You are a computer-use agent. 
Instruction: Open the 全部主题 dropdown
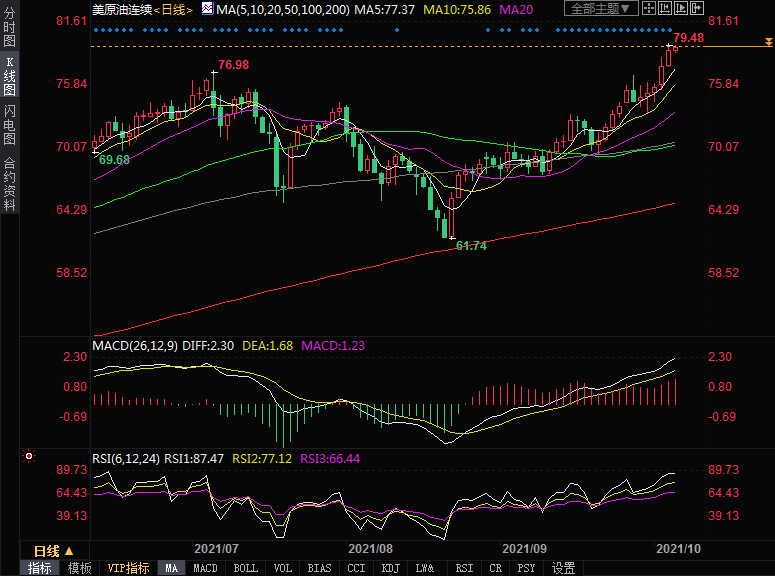601,9
